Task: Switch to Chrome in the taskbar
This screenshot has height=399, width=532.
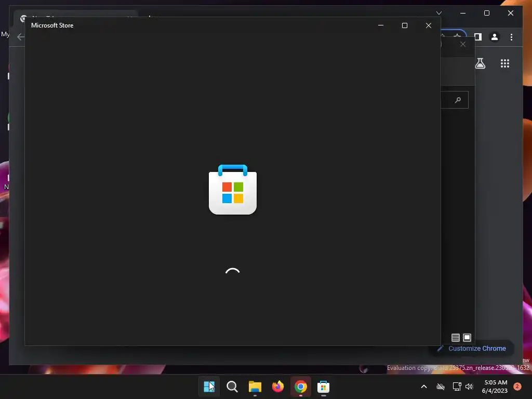Action: coord(301,387)
